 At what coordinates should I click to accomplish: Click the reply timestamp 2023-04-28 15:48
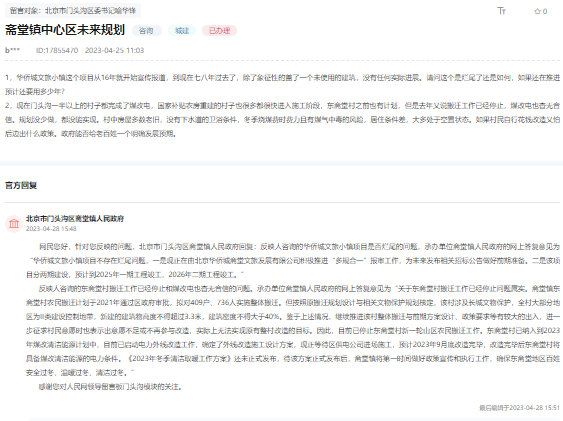51,229
